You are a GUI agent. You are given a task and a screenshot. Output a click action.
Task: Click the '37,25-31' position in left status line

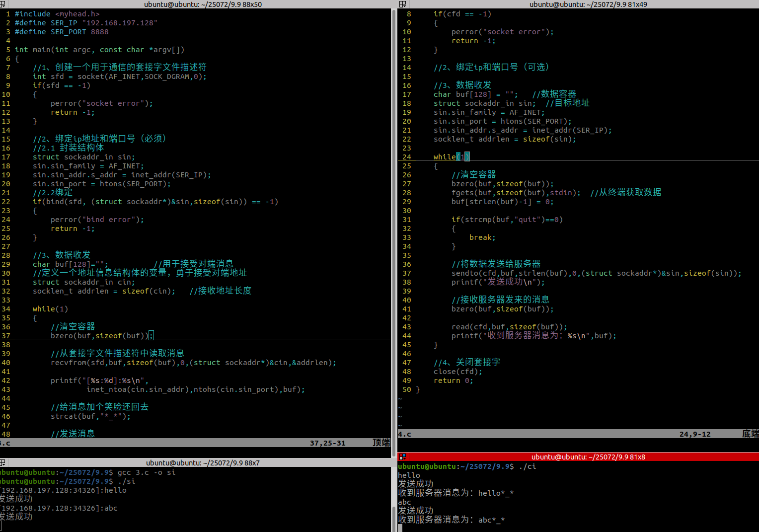pyautogui.click(x=327, y=443)
